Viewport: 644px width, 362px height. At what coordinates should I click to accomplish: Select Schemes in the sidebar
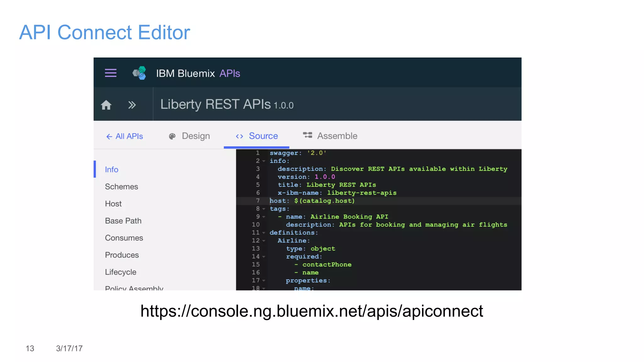point(121,187)
